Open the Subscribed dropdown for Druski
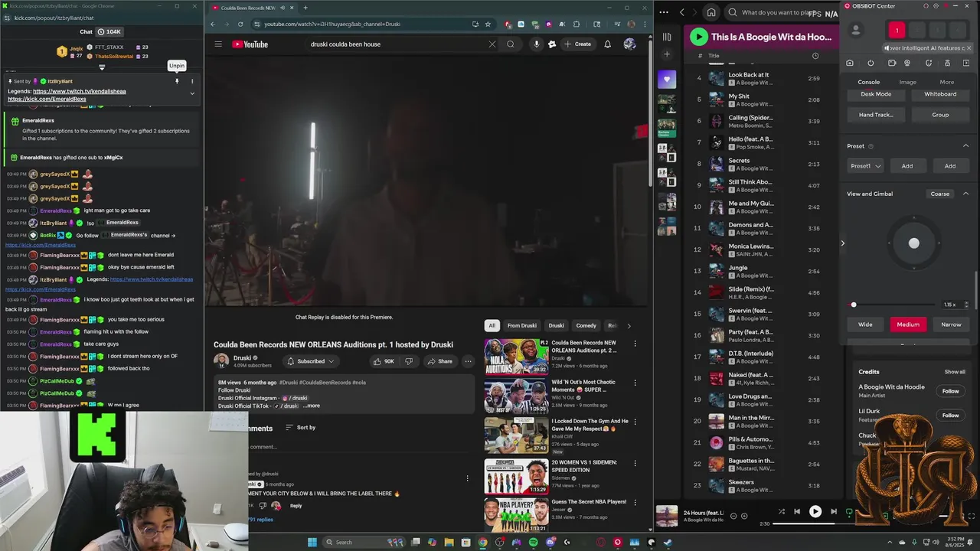 coord(310,361)
